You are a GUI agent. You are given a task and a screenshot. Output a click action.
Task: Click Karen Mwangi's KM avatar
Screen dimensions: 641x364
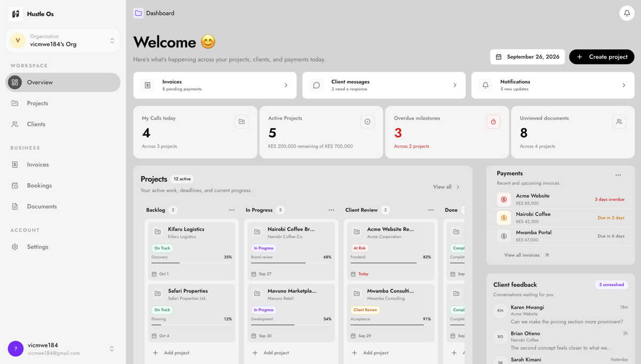coord(501,311)
